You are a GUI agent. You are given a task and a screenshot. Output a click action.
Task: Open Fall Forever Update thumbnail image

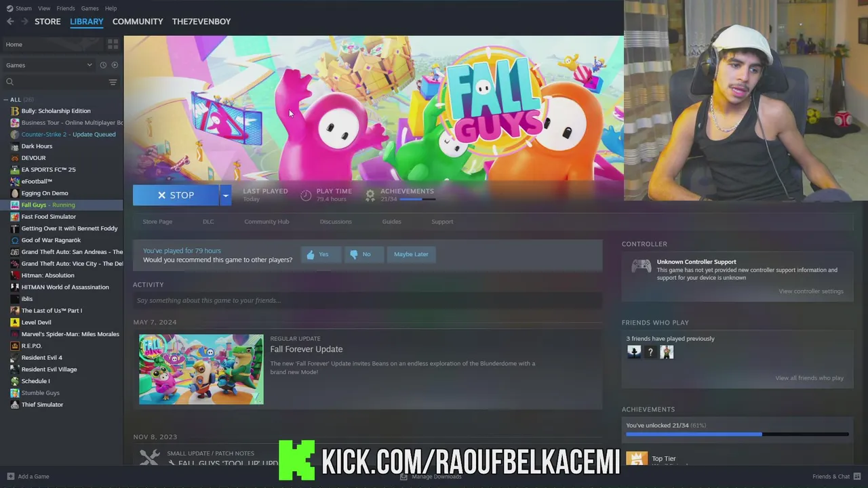click(x=201, y=369)
